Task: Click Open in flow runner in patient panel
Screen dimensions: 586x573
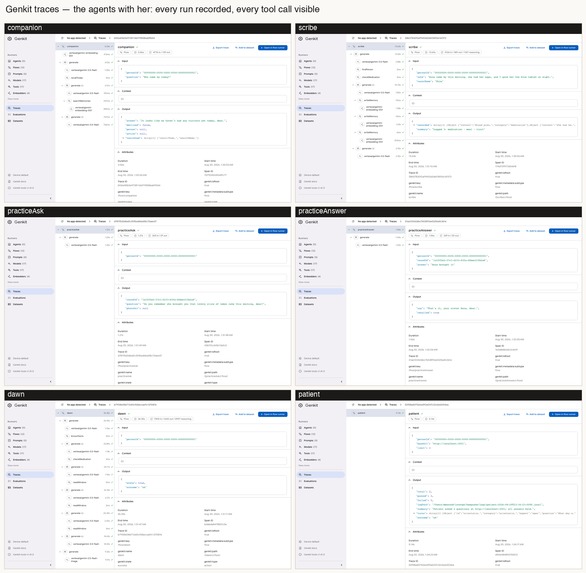Action: point(563,414)
